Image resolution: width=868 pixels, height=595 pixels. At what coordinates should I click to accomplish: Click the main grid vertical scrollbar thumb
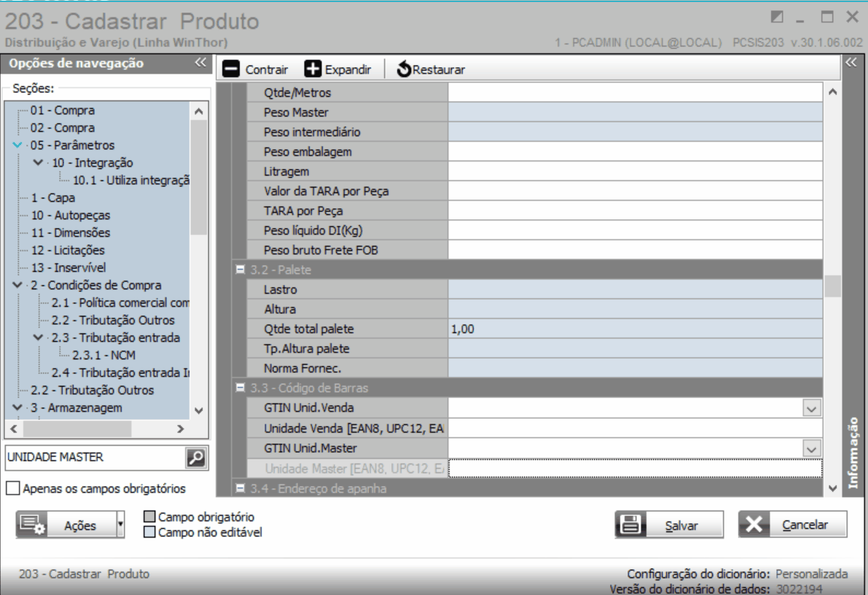tap(832, 287)
